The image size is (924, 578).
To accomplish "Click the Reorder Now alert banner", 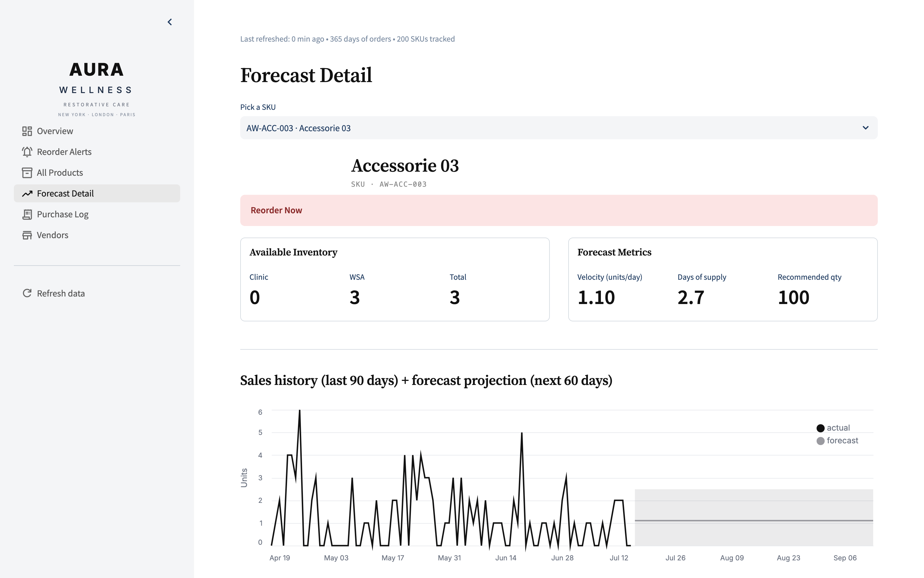I will (559, 210).
